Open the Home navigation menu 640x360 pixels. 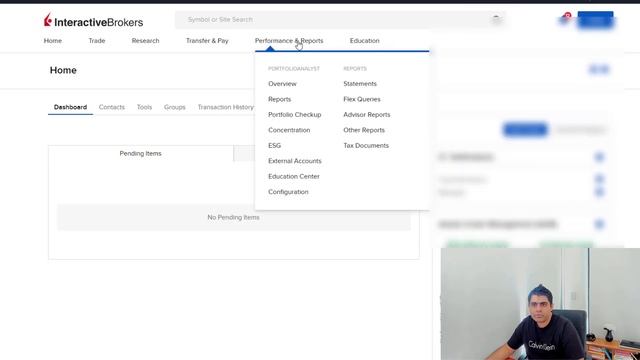[53, 41]
